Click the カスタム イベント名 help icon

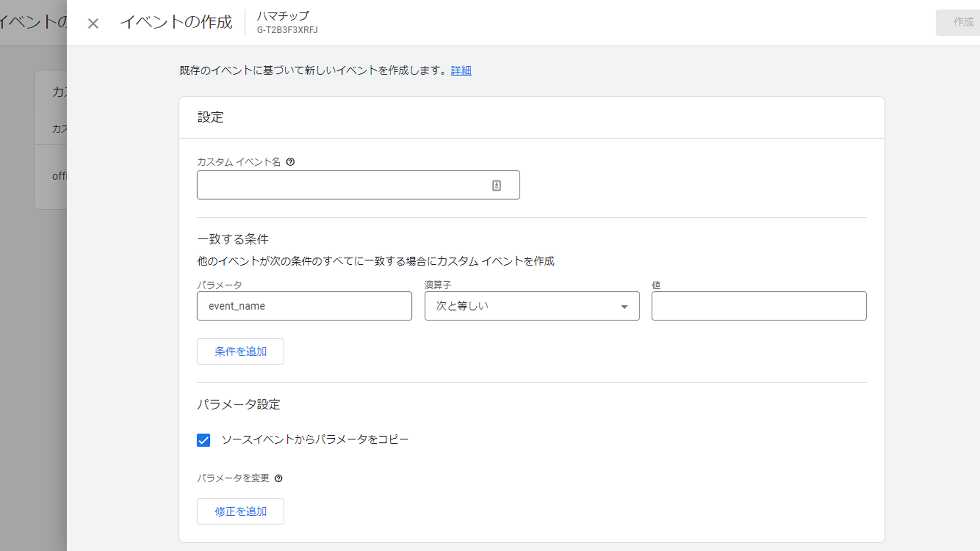click(290, 162)
